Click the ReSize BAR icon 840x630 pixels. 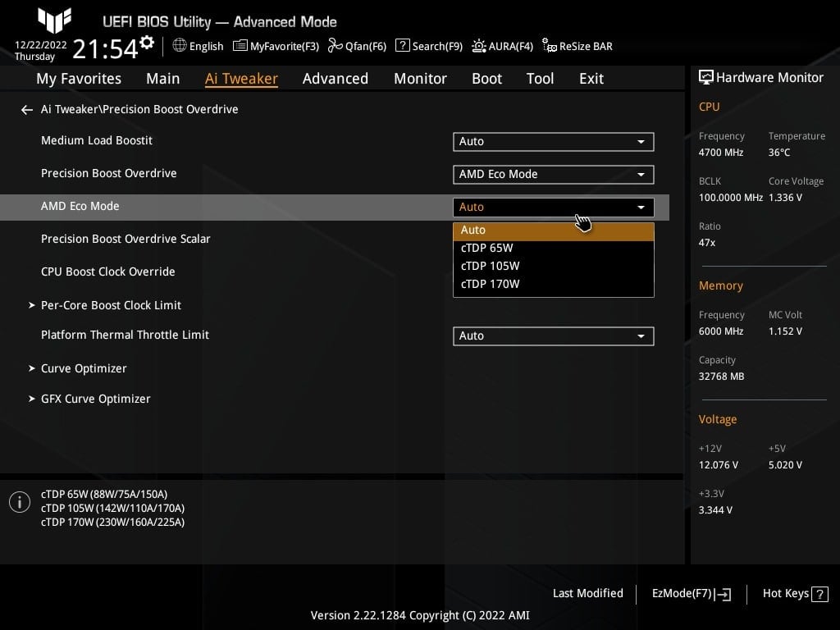point(549,46)
